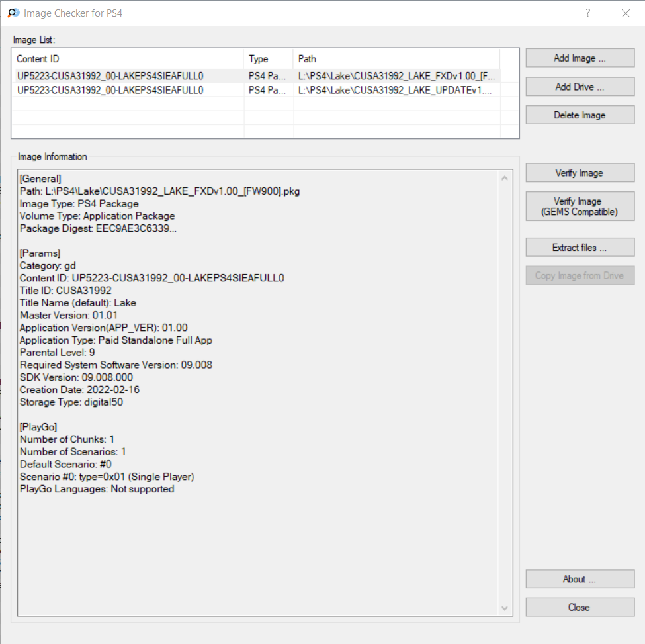Viewport: 645px width, 644px height.
Task: Click the Add Drive button
Action: pos(580,87)
